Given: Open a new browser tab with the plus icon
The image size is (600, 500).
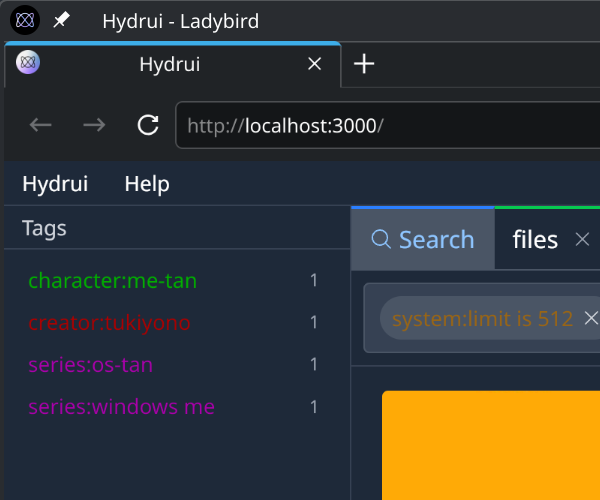Looking at the screenshot, I should tap(365, 64).
